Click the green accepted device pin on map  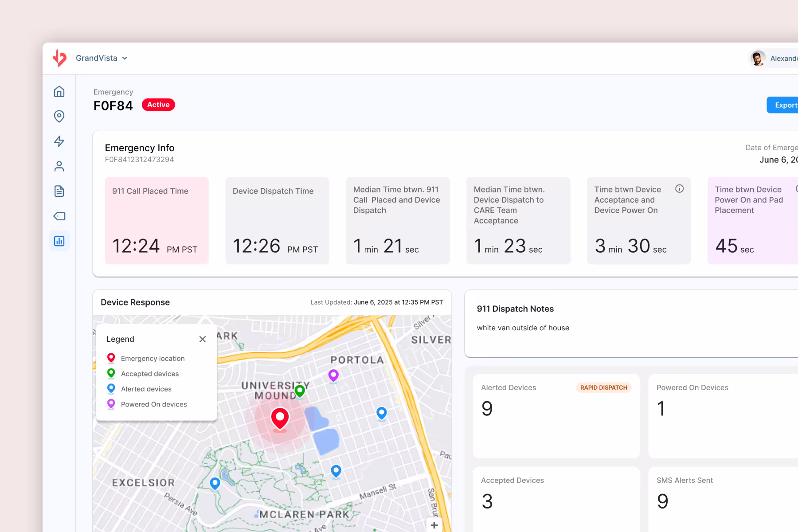click(300, 391)
